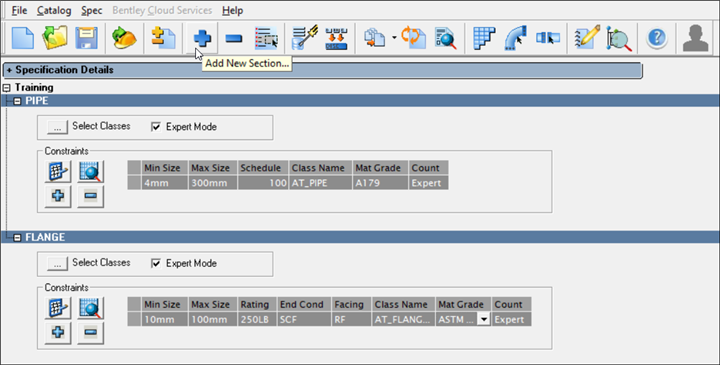720x365 pixels.
Task: Click Add New Section blue plus icon
Action: tap(202, 38)
